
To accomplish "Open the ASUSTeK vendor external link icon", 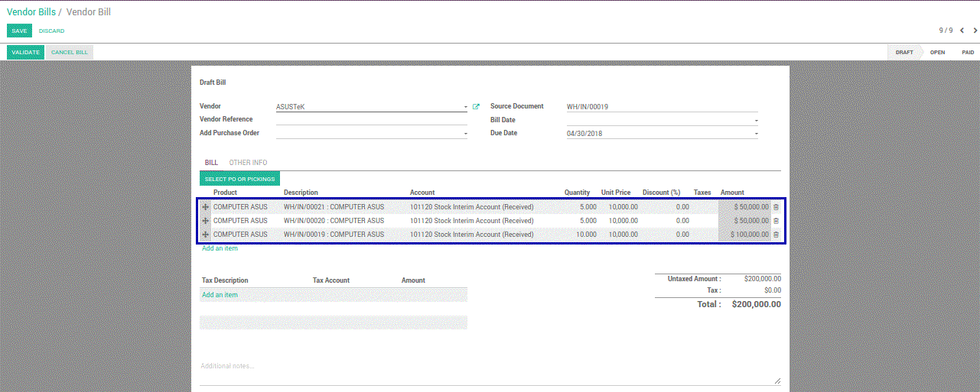I will [476, 107].
